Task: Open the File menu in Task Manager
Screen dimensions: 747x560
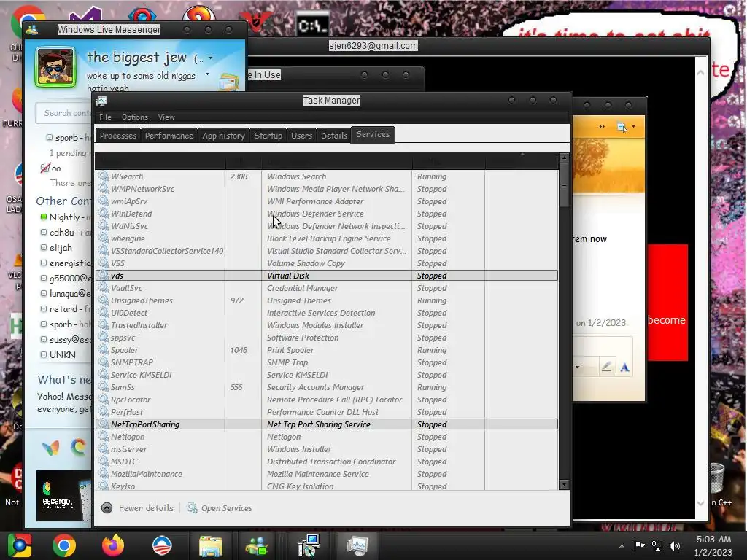Action: [105, 117]
